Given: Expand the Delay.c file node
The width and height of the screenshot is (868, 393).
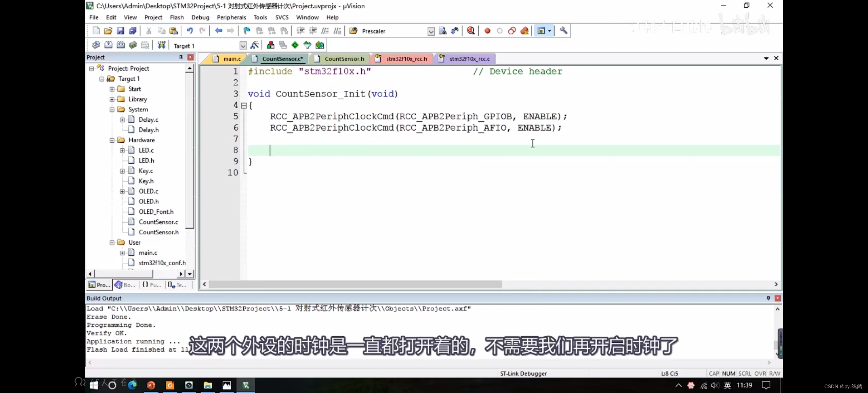Looking at the screenshot, I should pos(122,120).
